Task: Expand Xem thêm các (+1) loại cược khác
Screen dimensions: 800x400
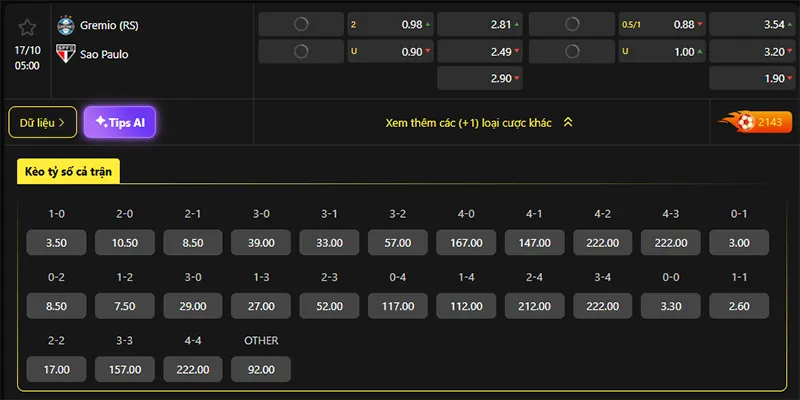Action: [470, 122]
